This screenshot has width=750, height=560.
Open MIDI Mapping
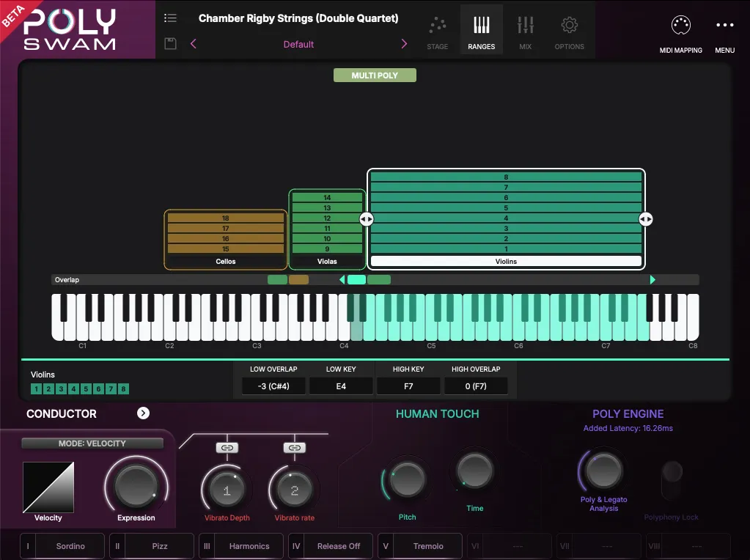(680, 34)
